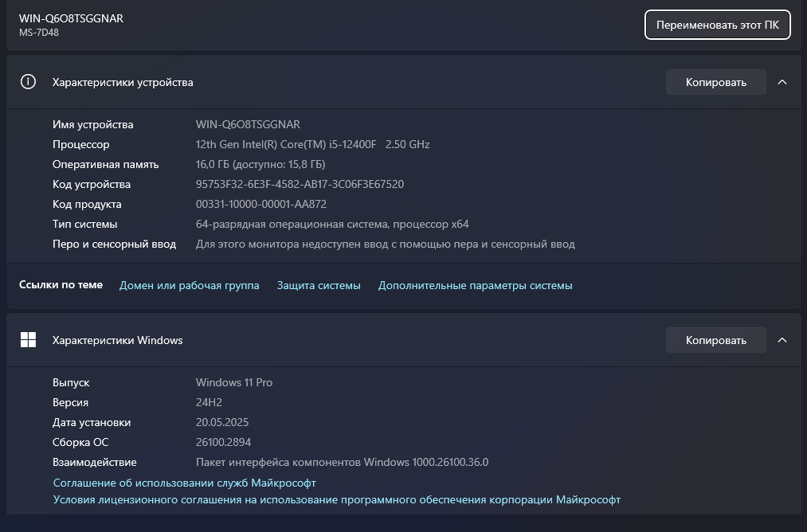807x532 pixels.
Task: Select the Код устройства label
Action: (92, 184)
